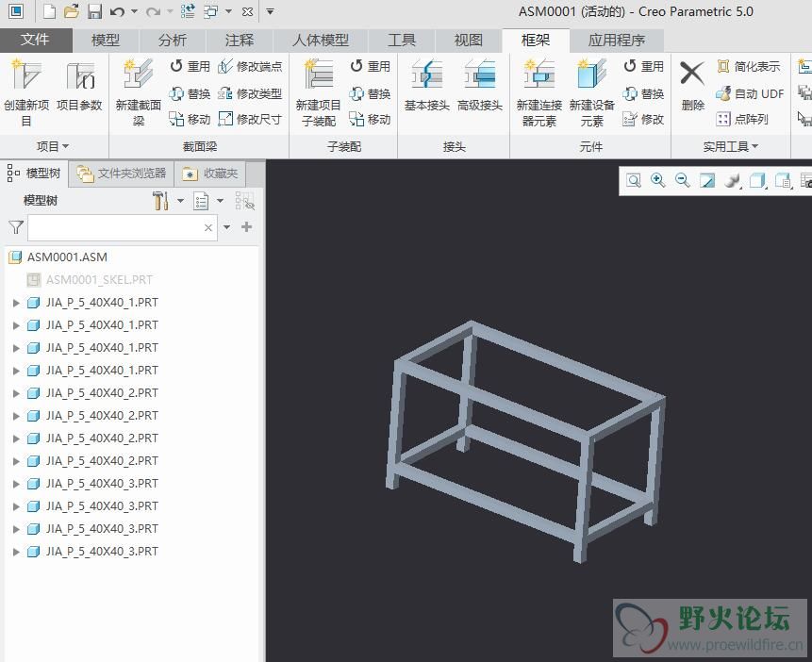Expand the 项目 group dropdown
The image size is (812, 662).
pyautogui.click(x=52, y=146)
